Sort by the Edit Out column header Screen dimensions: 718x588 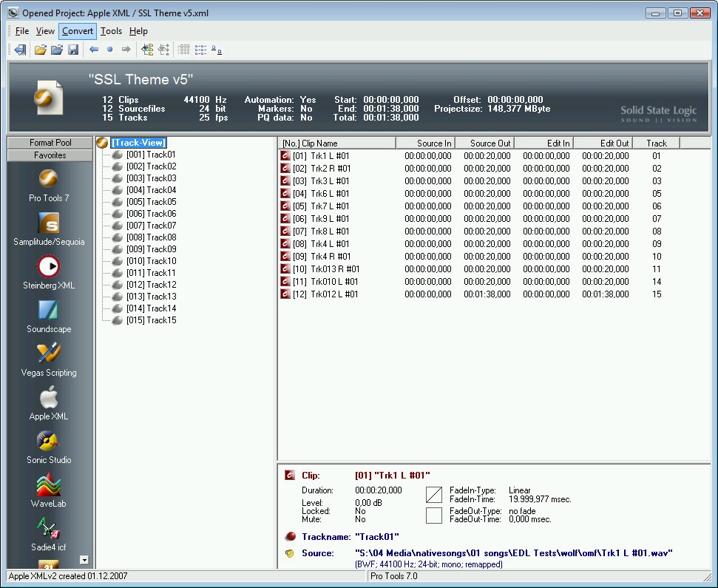point(603,143)
